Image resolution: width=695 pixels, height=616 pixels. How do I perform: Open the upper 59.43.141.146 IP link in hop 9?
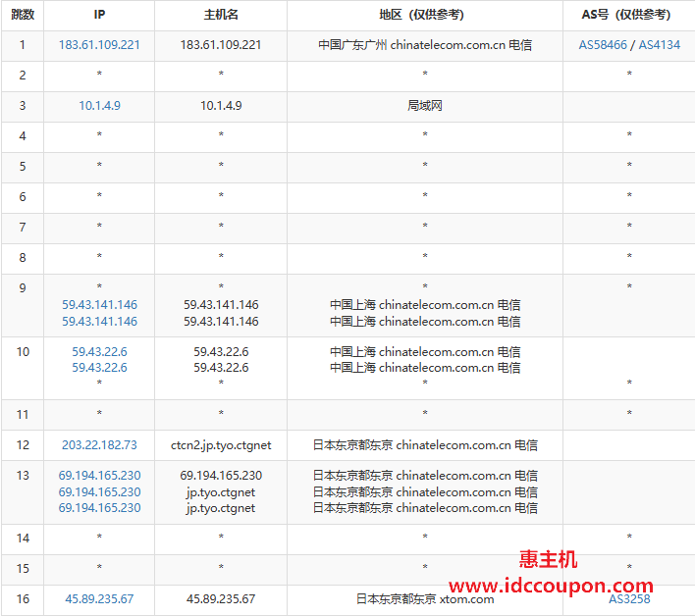point(99,305)
